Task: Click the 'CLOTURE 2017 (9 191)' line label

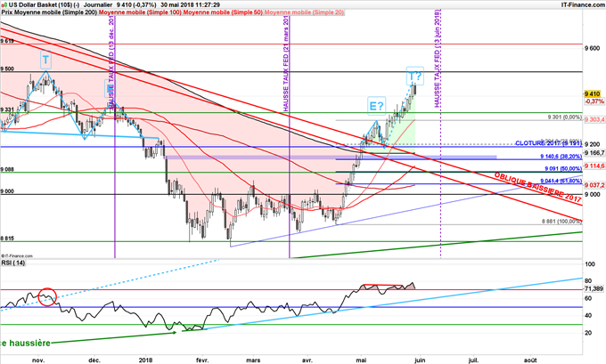Action: pos(548,143)
